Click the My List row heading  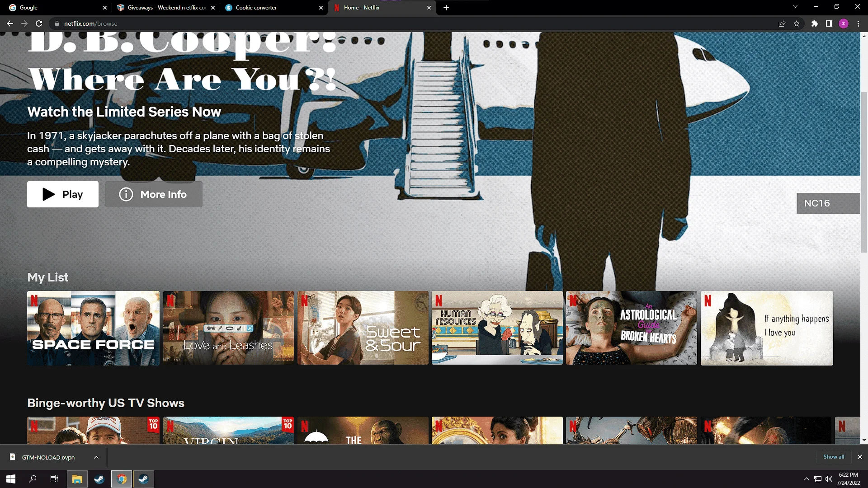[x=47, y=277]
